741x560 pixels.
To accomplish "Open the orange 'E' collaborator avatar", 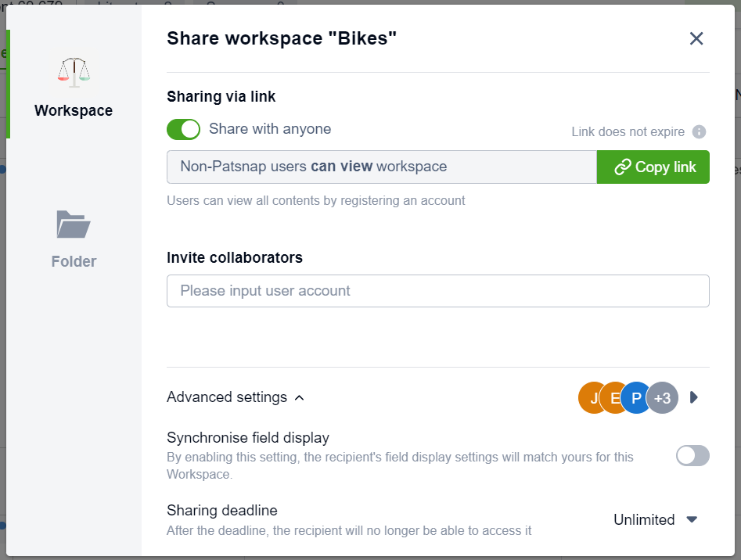I will pyautogui.click(x=614, y=397).
